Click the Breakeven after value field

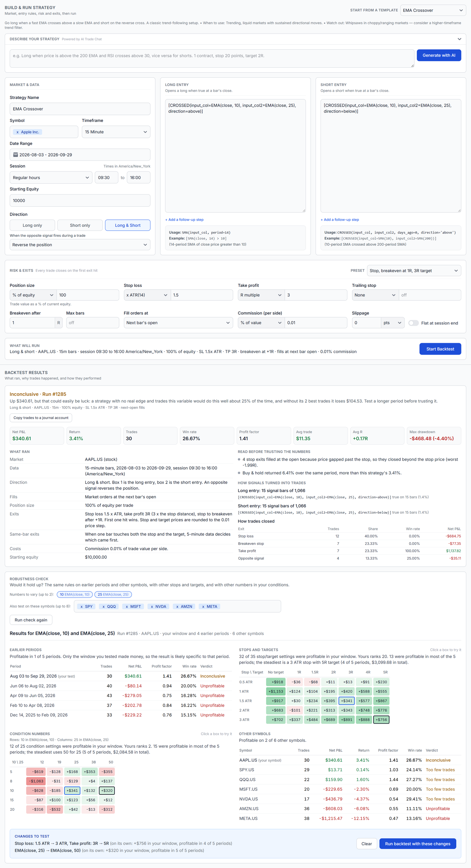(x=32, y=323)
